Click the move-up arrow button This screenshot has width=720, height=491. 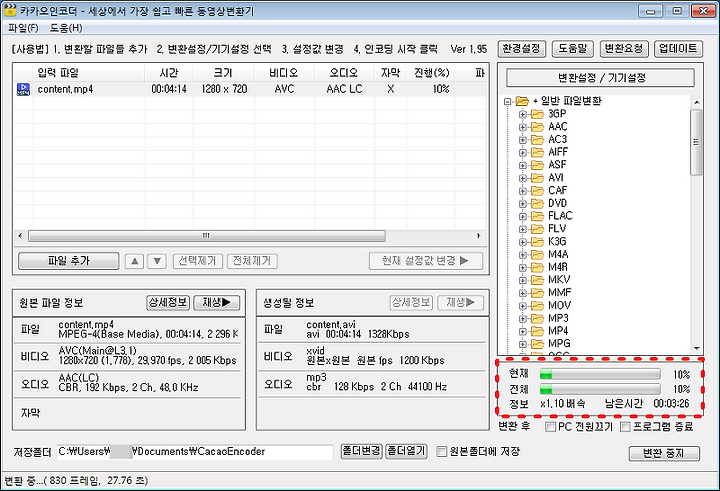135,261
